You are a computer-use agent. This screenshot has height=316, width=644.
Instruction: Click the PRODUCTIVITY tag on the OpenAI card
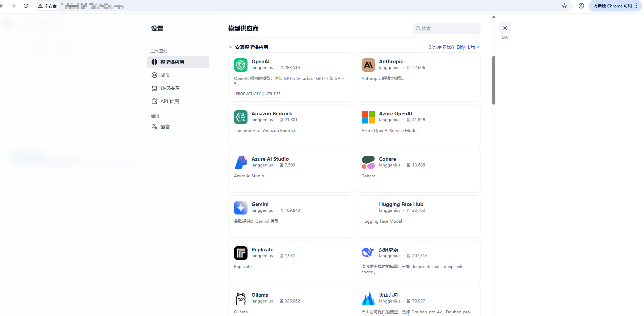(x=248, y=94)
